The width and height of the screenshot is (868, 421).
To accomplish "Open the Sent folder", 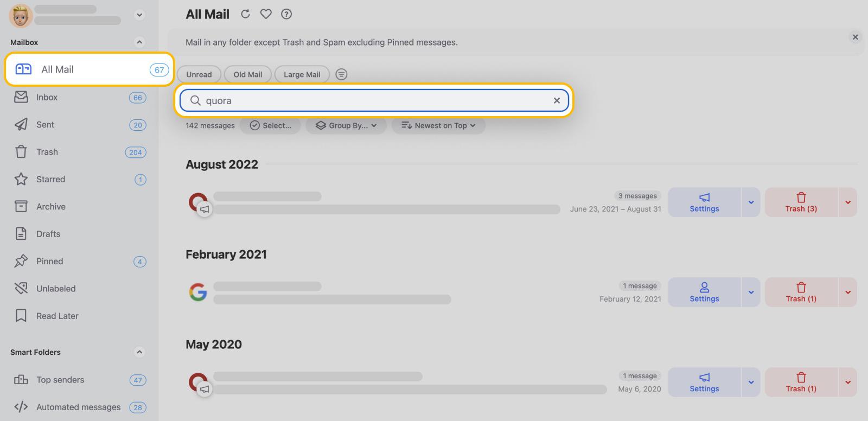I will (x=80, y=125).
